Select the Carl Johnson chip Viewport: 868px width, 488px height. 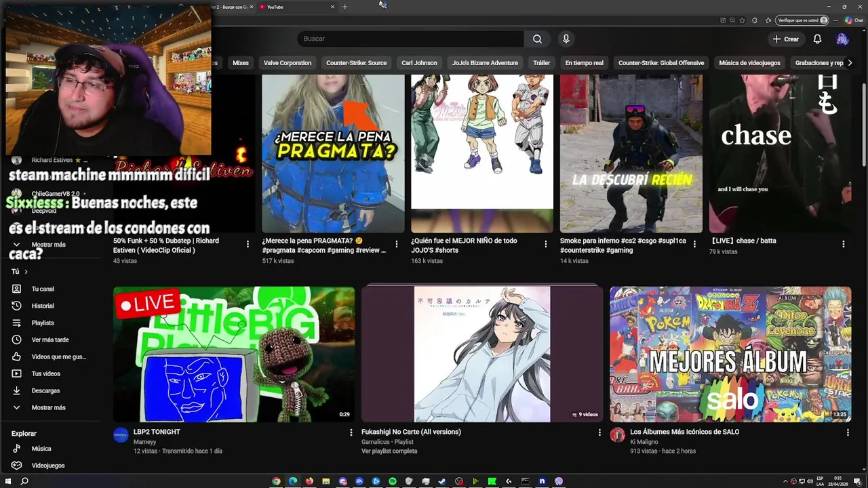(419, 63)
